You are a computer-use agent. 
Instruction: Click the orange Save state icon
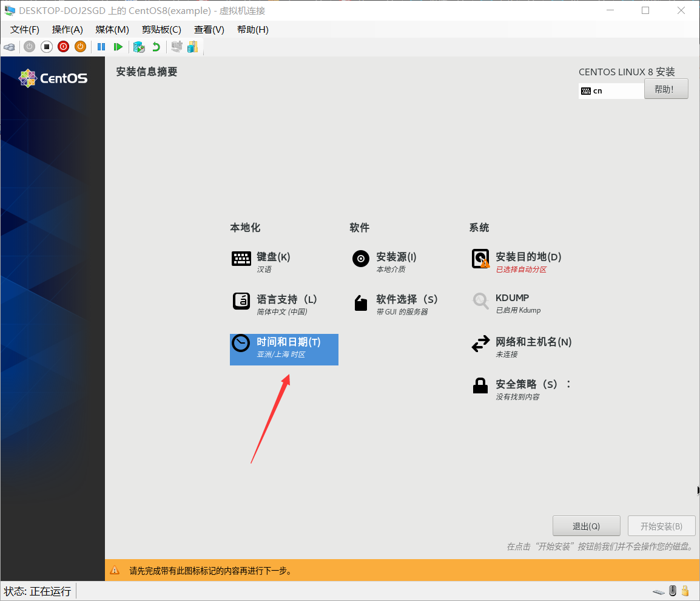click(x=80, y=47)
